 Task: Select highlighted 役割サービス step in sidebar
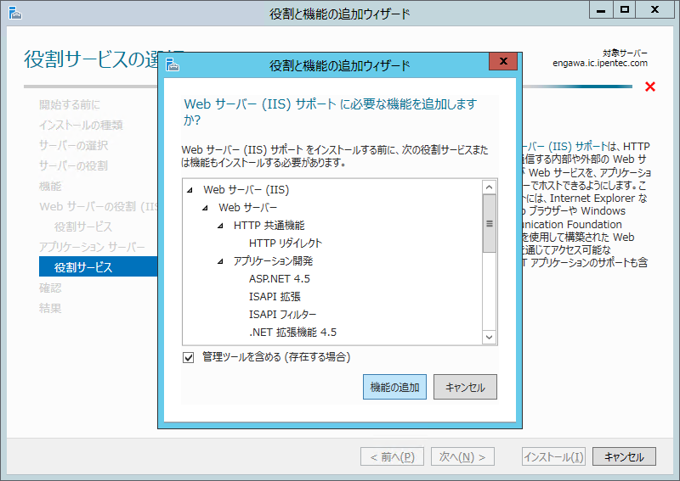tap(98, 267)
